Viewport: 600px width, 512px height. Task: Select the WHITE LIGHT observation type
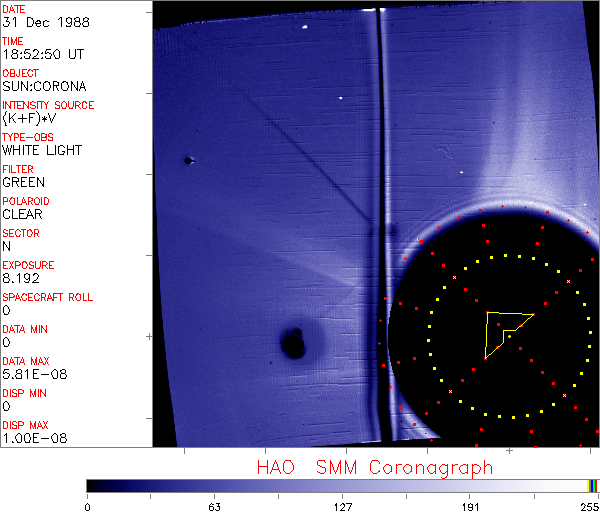point(42,151)
